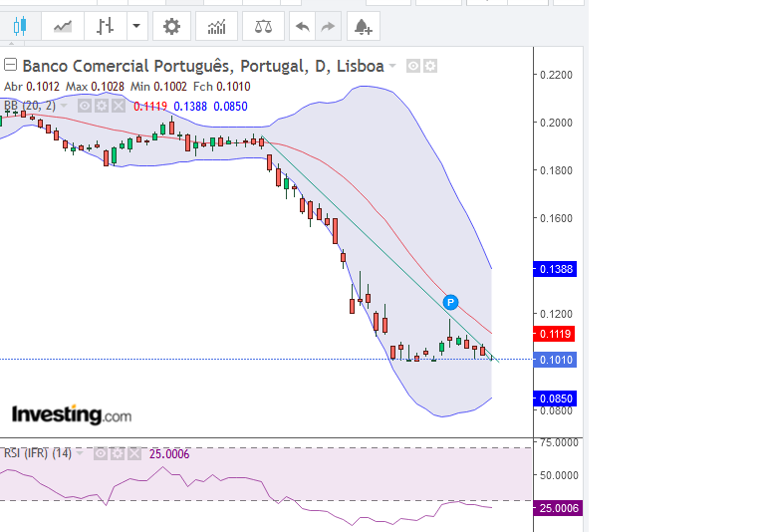Click the purple 25.0006 RSI legend value
This screenshot has width=765, height=532.
coord(169,454)
